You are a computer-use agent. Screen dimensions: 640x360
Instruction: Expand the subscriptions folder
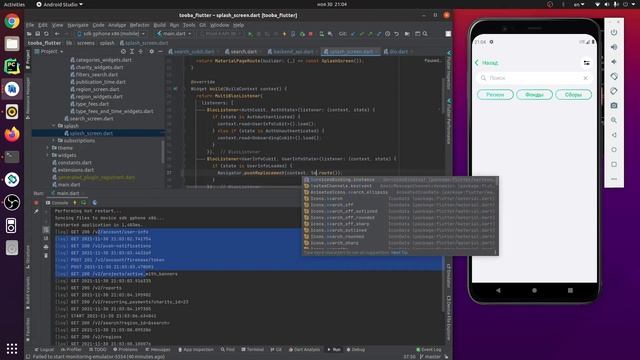point(54,140)
